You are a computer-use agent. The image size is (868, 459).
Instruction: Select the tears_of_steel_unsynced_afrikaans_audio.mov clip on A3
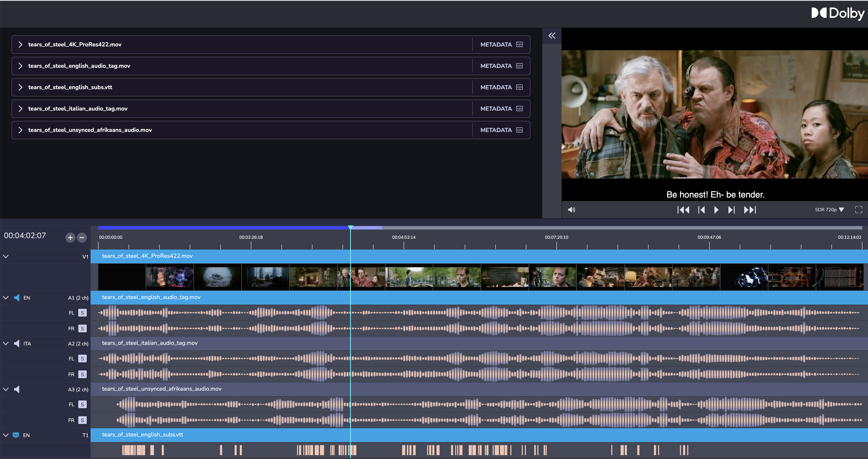coord(479,389)
